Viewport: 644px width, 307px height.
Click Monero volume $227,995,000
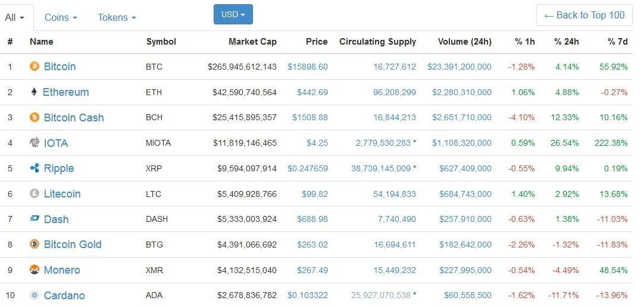pyautogui.click(x=465, y=270)
